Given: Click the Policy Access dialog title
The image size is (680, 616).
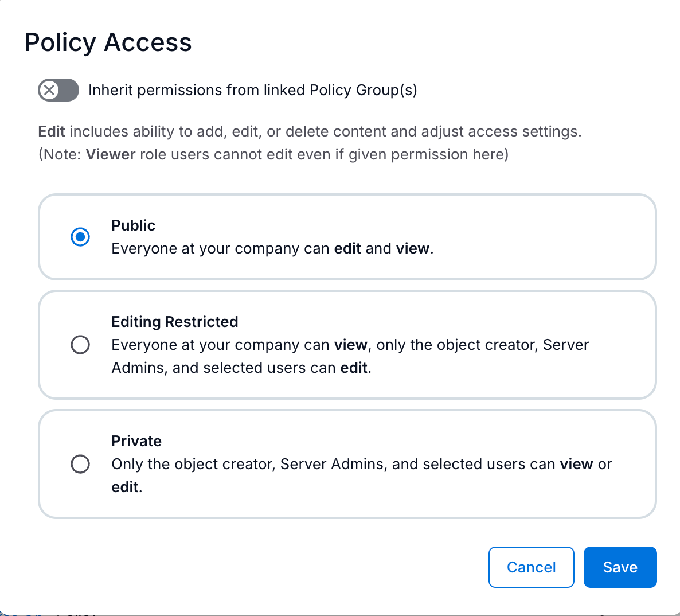Looking at the screenshot, I should [x=108, y=42].
